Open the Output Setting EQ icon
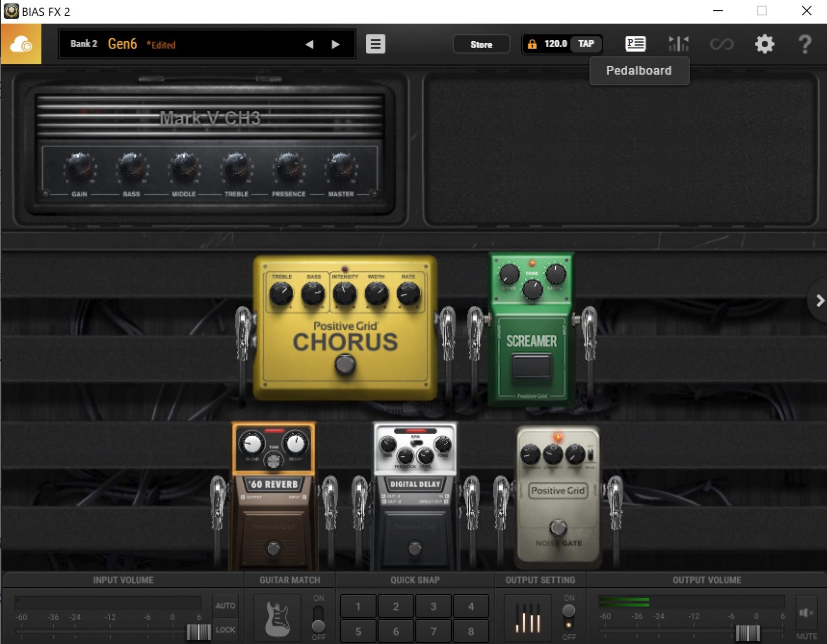This screenshot has height=644, width=827. (528, 618)
